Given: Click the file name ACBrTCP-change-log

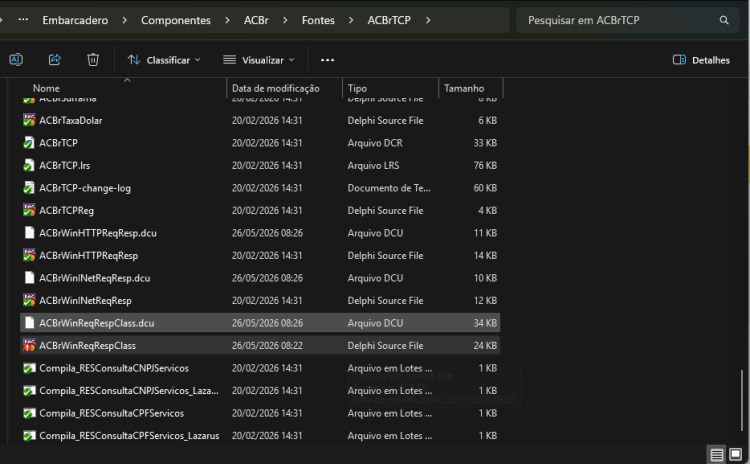Looking at the screenshot, I should (x=85, y=188).
